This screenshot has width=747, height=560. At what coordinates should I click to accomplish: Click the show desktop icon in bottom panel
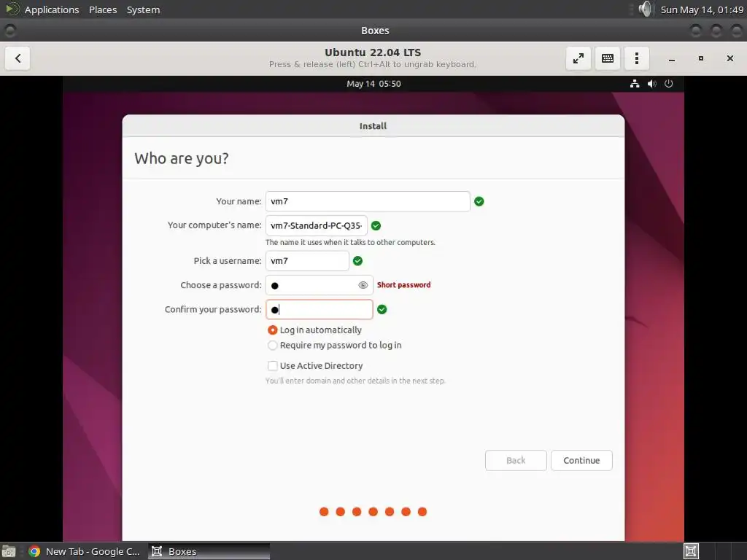(9, 551)
